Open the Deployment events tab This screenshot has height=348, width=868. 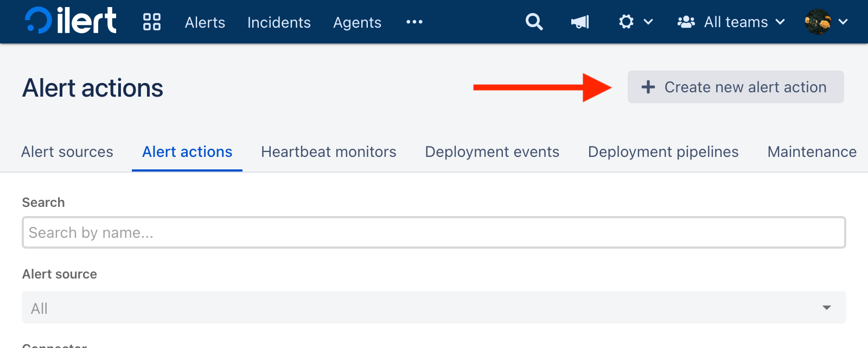click(492, 152)
